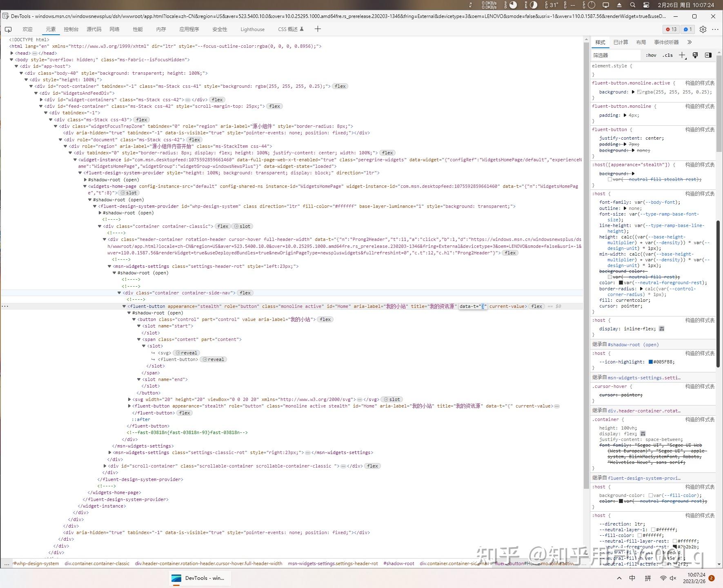723x588 pixels.
Task: Click the SSD usage pie indicator in menu bar
Action: pos(513,5)
